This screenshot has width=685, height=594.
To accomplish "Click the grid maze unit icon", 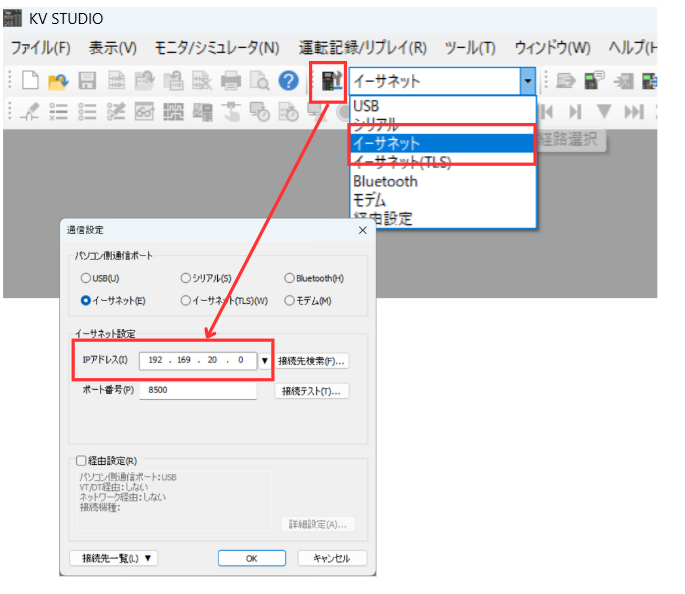I will pyautogui.click(x=173, y=112).
